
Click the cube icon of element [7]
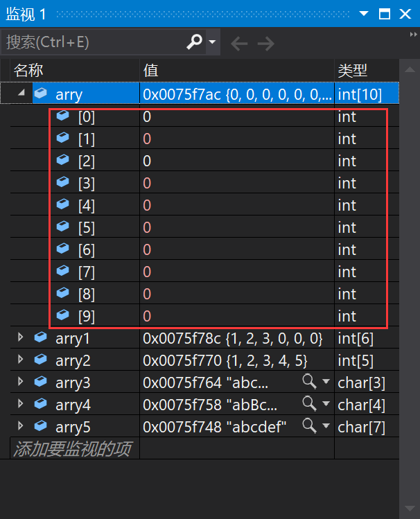pyautogui.click(x=62, y=271)
